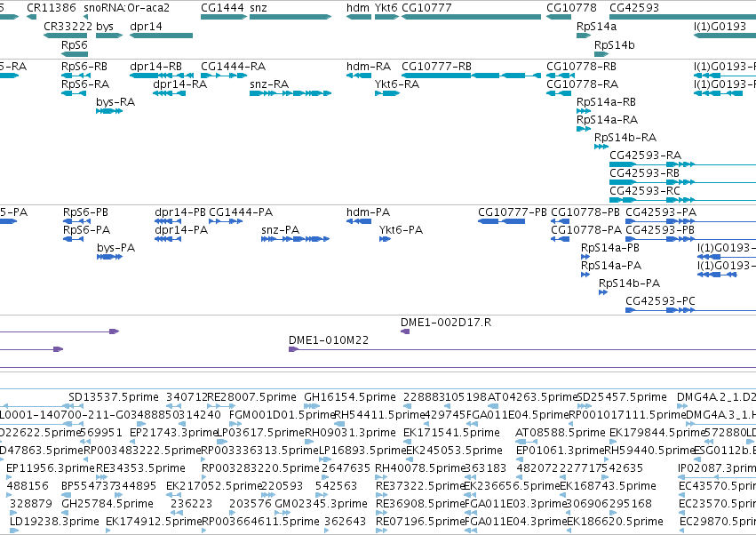Select the CG10778 gene glyph
The image size is (756, 535).
tap(559, 17)
